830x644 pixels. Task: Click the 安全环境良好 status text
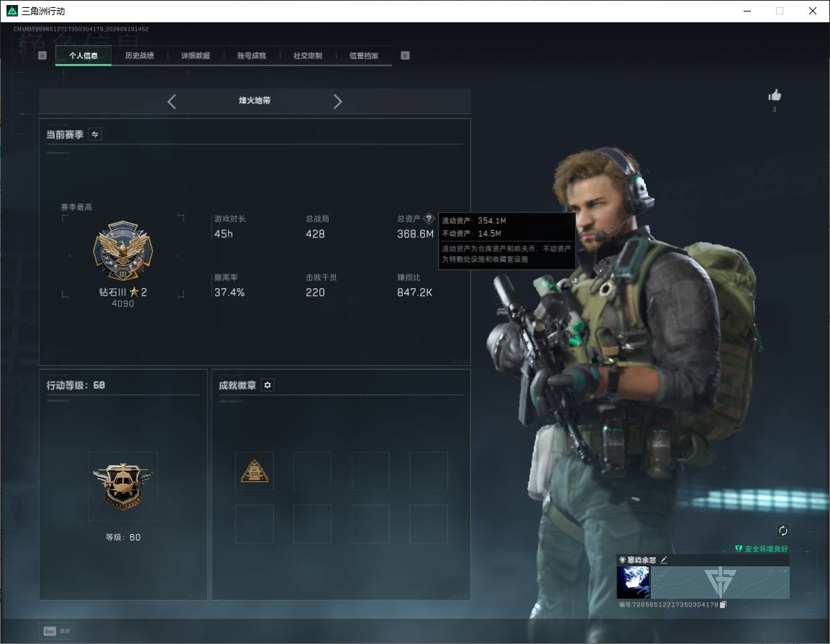pos(766,548)
